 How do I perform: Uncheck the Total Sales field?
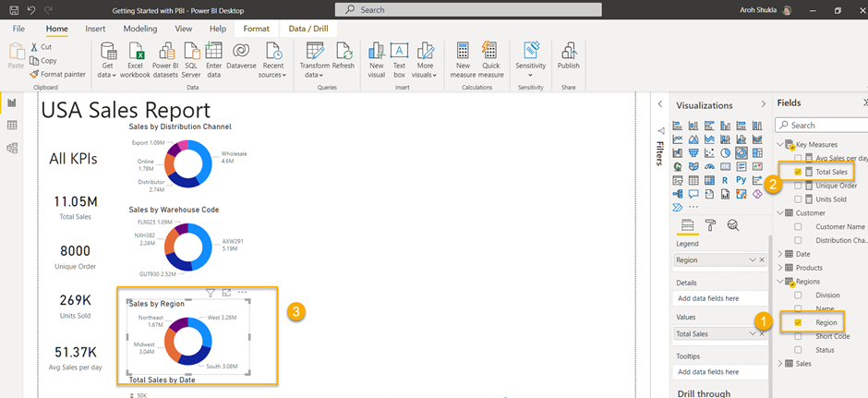coord(798,172)
